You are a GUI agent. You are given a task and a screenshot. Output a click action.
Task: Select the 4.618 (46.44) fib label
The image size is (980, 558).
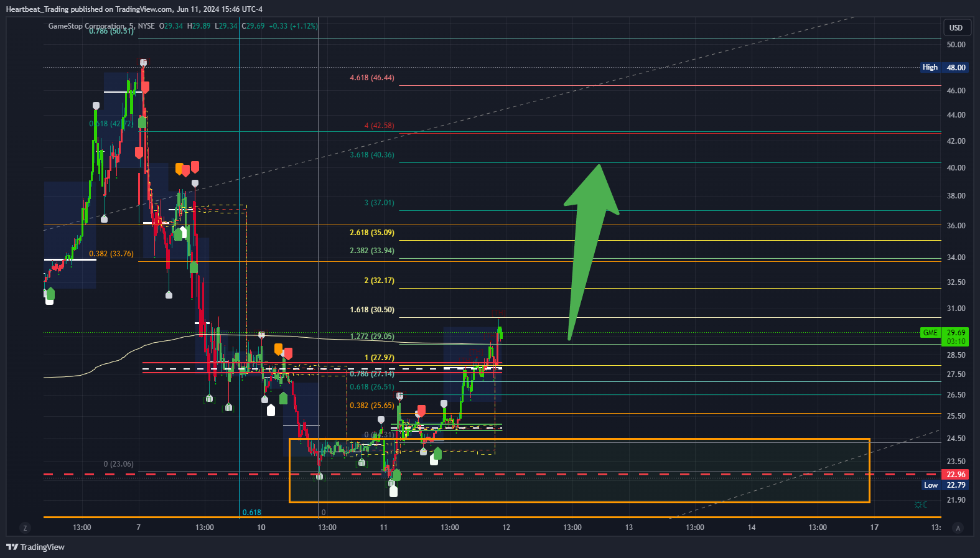[x=372, y=78]
